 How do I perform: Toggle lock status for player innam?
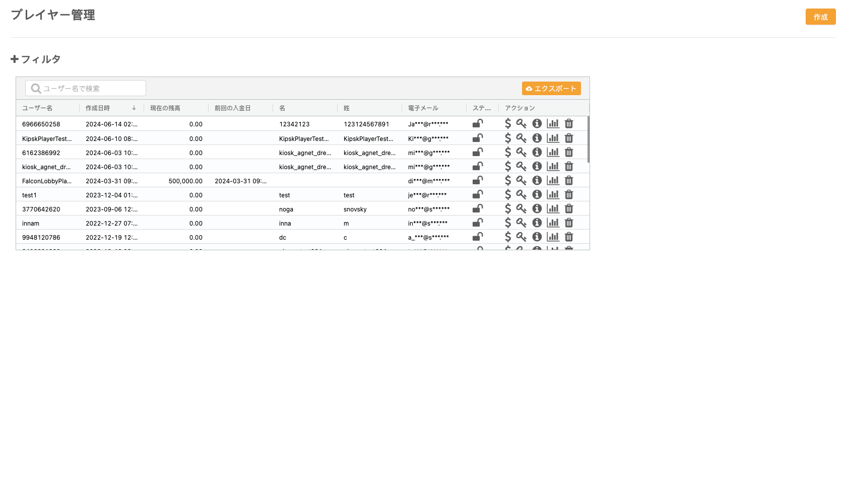coord(478,223)
